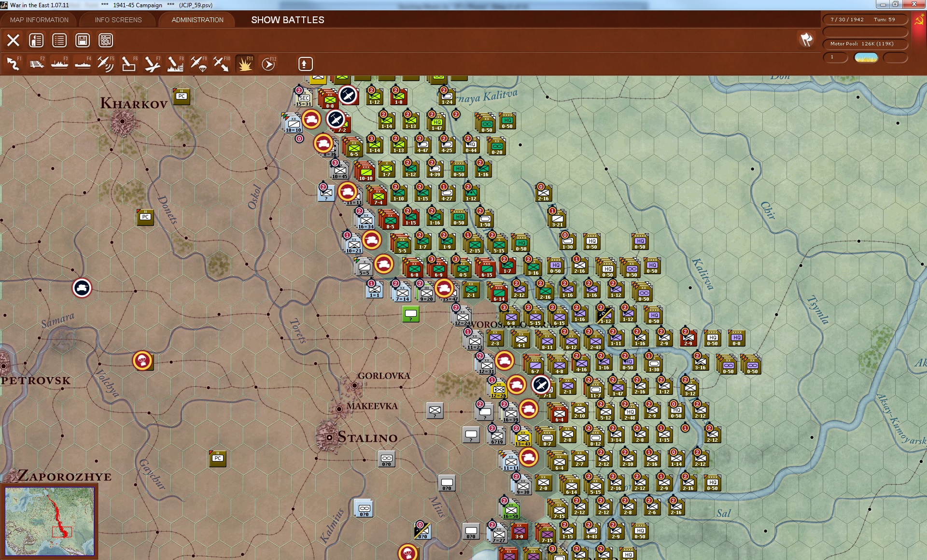Open the INFO SCREENS tab

click(118, 20)
